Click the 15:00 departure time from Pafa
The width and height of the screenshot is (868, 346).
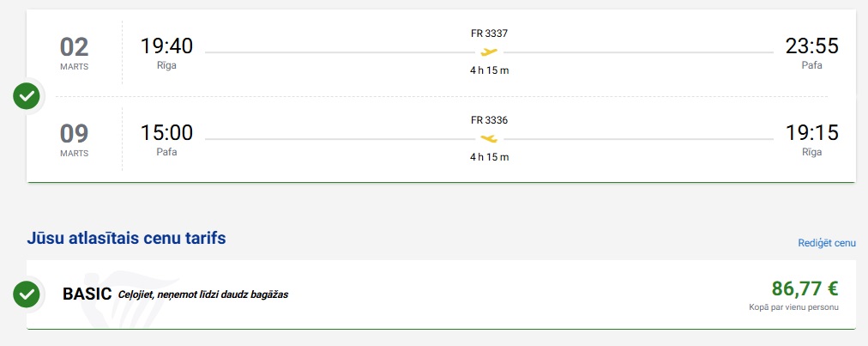166,132
